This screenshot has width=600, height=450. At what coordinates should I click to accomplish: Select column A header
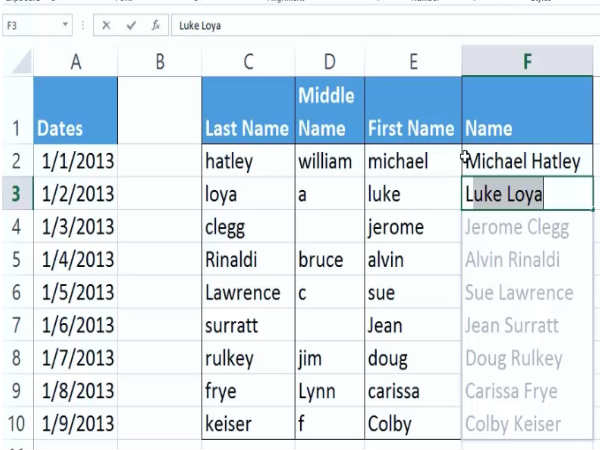point(75,62)
